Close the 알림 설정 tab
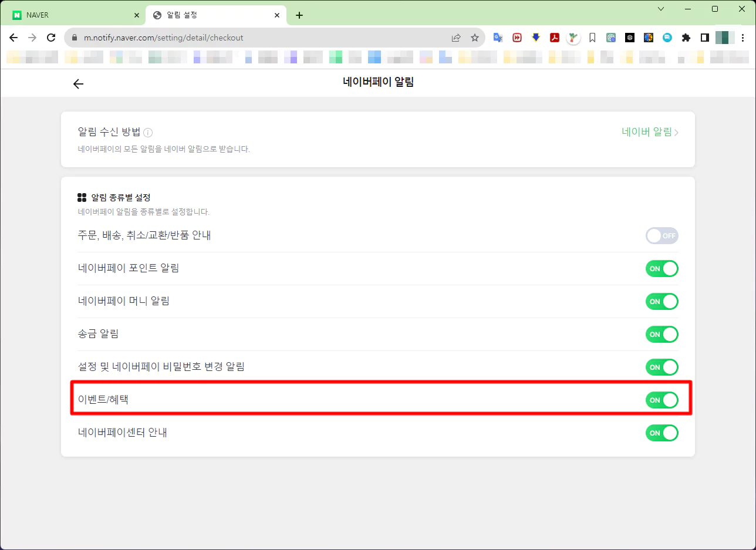Screen dimensions: 756x550 click(x=277, y=15)
